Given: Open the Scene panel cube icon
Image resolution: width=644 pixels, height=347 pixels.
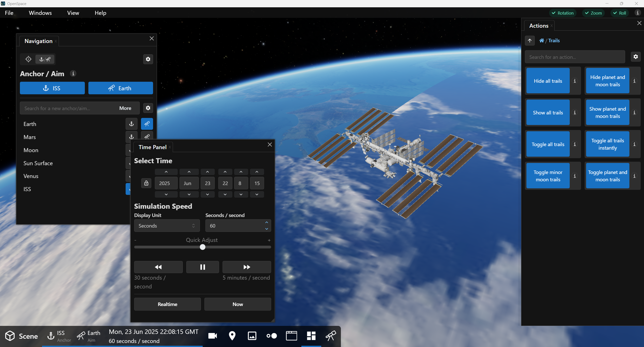Looking at the screenshot, I should (10, 336).
